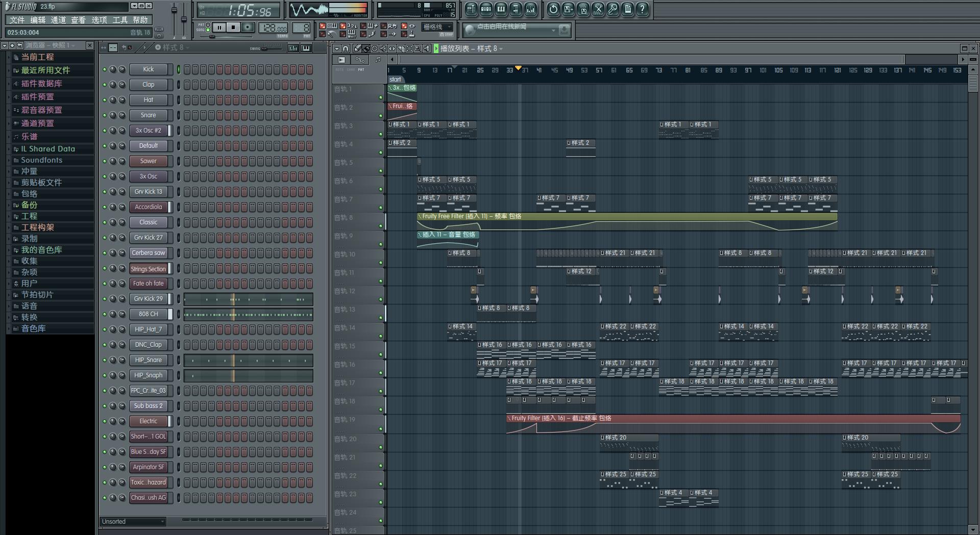
Task: Open the browser view icon in toolbar
Action: coord(516,9)
